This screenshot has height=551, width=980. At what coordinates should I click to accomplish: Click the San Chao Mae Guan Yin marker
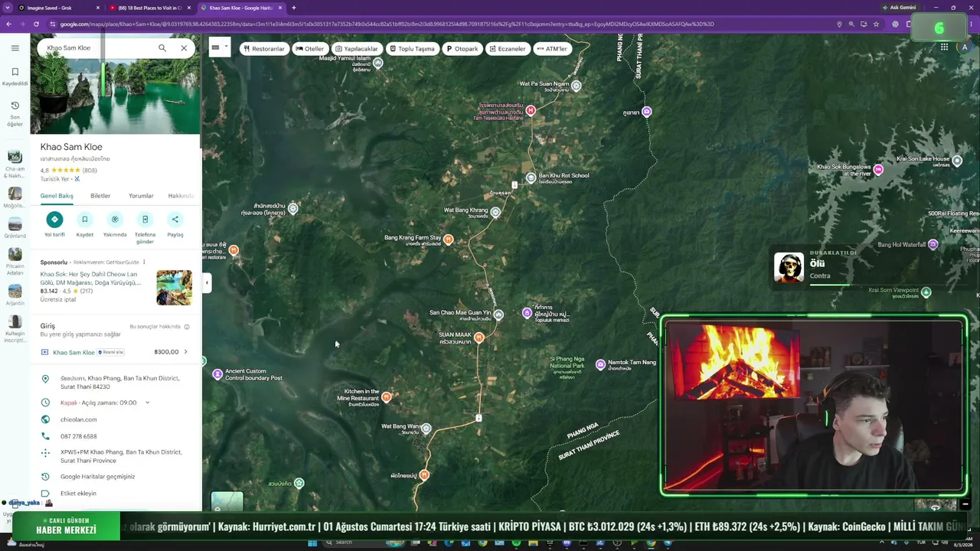coord(498,315)
